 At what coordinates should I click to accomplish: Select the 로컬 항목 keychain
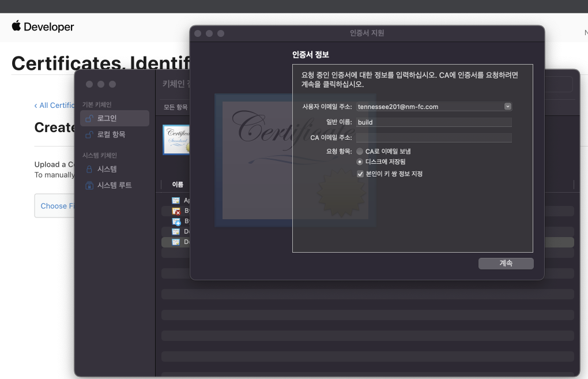pyautogui.click(x=115, y=134)
